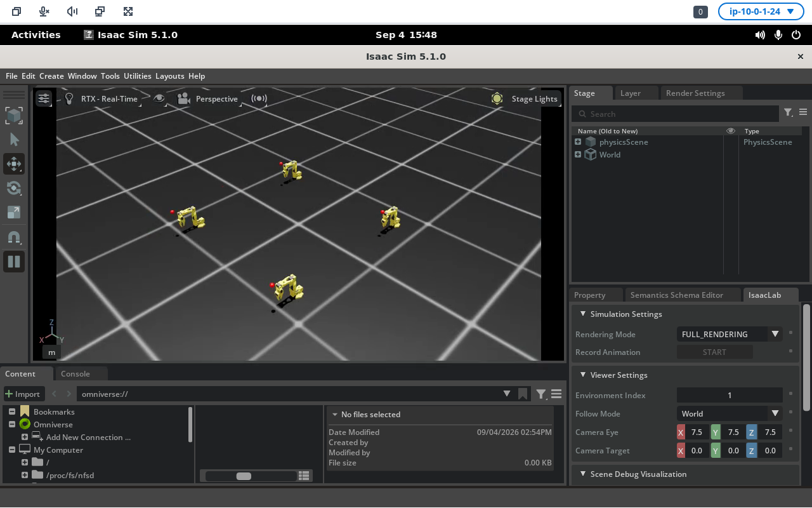The height and width of the screenshot is (508, 812).
Task: Click the Stage panel filter icon
Action: [x=788, y=112]
